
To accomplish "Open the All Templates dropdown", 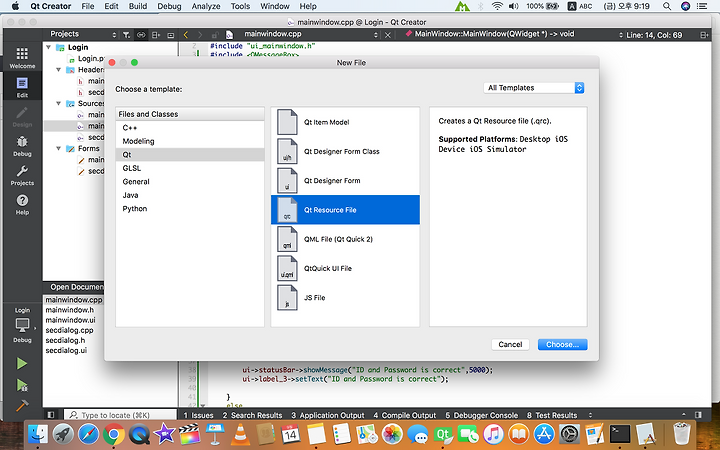I will click(534, 88).
